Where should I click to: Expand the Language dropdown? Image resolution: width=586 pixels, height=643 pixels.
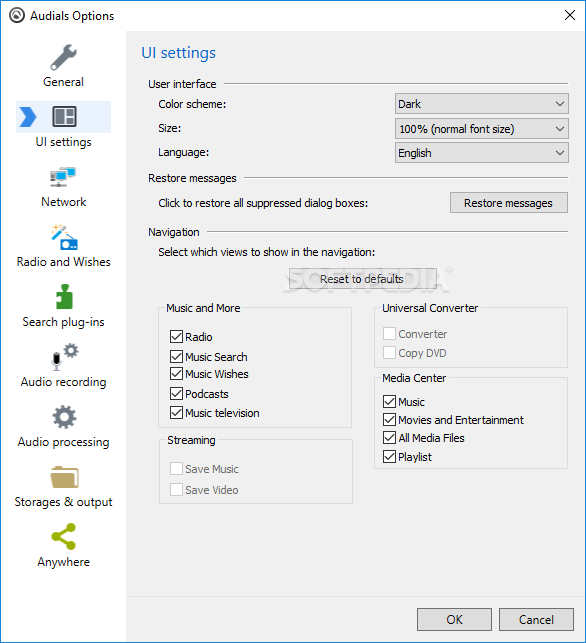(481, 153)
